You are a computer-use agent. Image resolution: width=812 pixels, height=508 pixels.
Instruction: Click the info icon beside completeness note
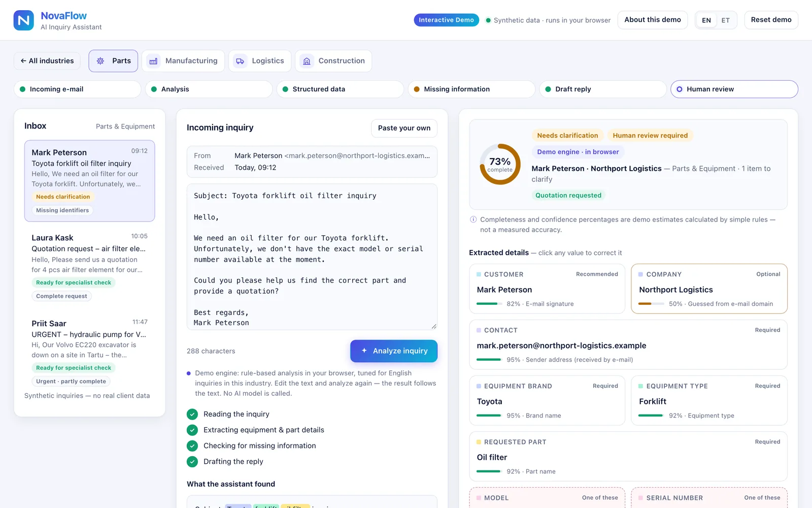tap(473, 219)
